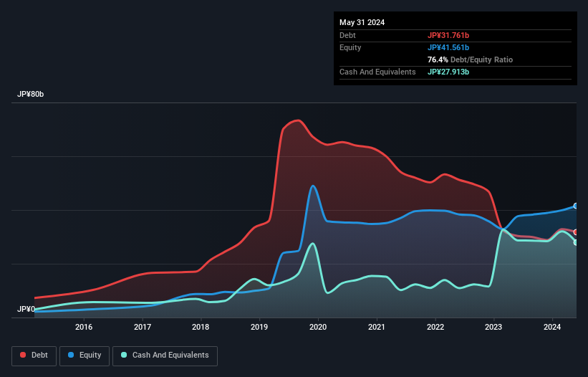The image size is (588, 377).
Task: Toggle the Debt series legend button
Action: [34, 355]
